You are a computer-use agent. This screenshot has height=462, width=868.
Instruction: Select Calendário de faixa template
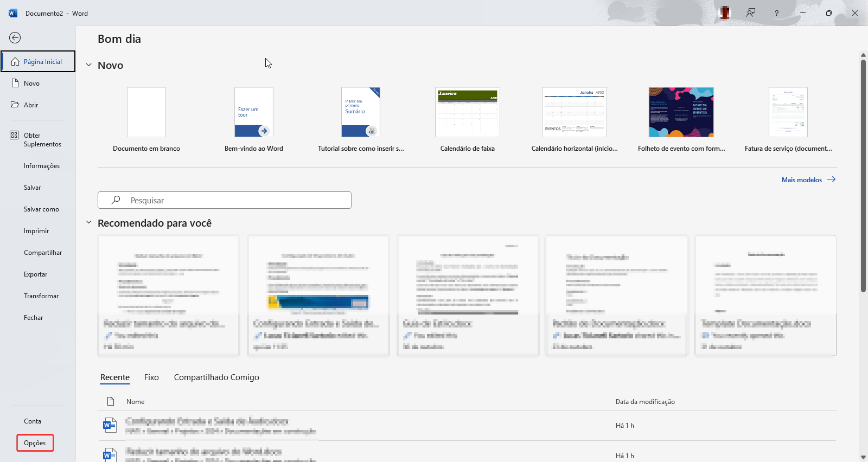point(468,119)
